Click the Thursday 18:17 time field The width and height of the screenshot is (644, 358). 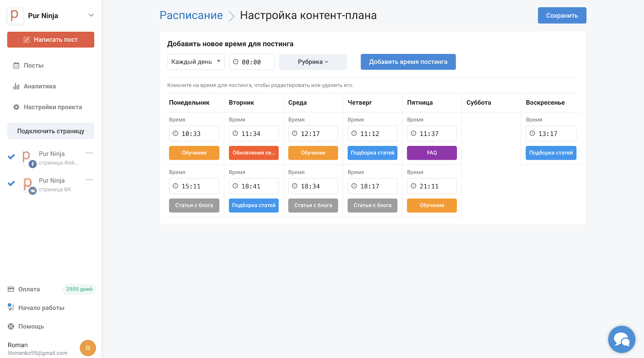(x=372, y=186)
